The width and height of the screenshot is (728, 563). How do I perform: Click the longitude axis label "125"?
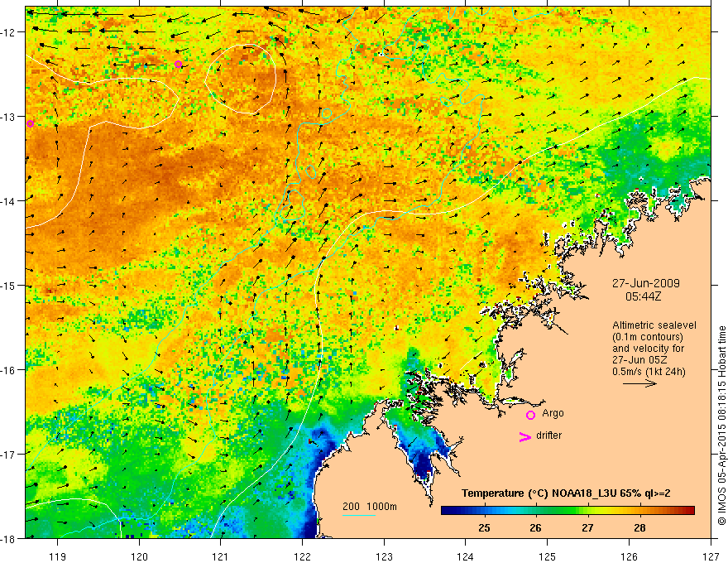click(x=548, y=556)
